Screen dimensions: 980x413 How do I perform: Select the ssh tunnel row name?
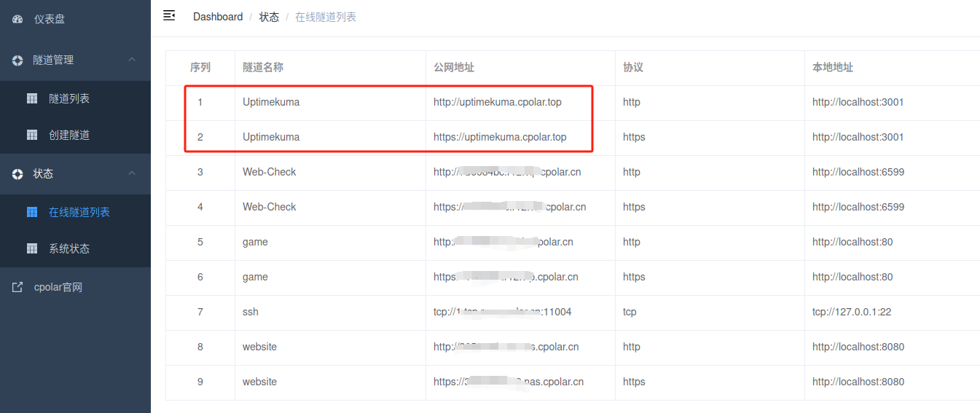pyautogui.click(x=251, y=312)
